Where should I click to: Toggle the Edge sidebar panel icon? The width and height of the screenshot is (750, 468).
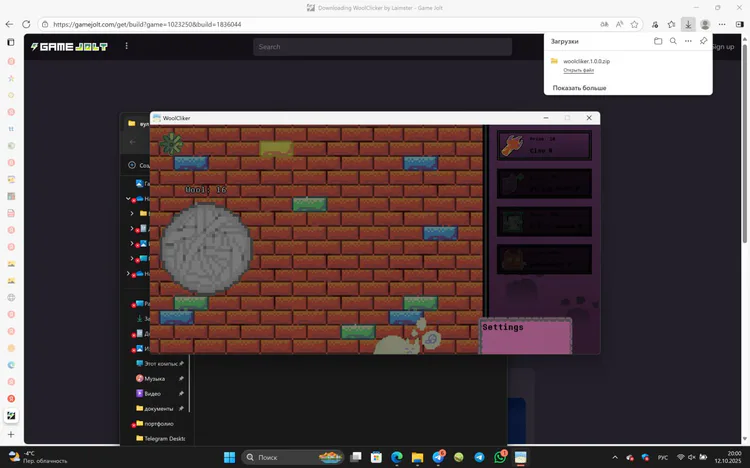[x=739, y=24]
